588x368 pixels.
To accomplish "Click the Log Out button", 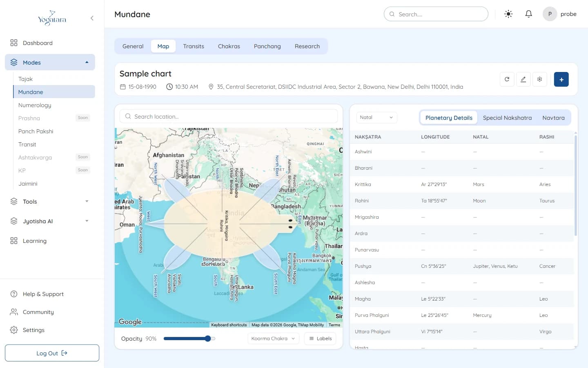I will click(x=52, y=353).
